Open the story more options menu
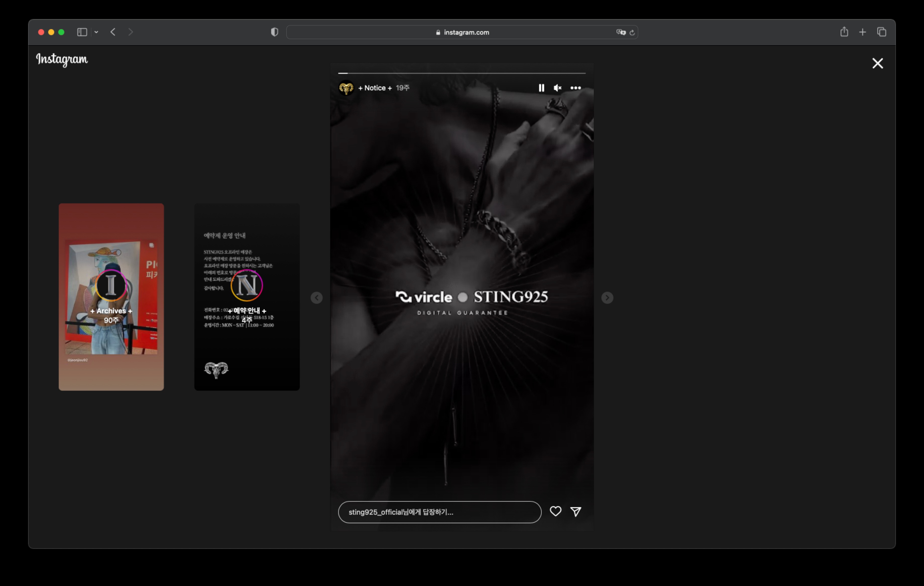Viewport: 924px width, 586px height. (575, 88)
